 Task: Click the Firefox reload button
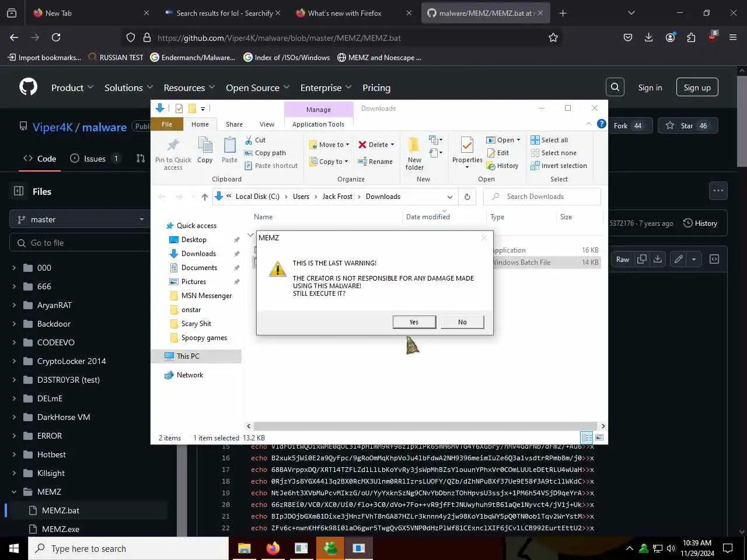pyautogui.click(x=56, y=37)
